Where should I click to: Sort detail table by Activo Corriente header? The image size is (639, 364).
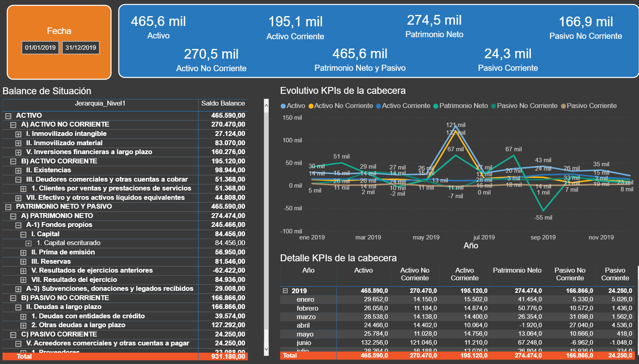(x=465, y=274)
